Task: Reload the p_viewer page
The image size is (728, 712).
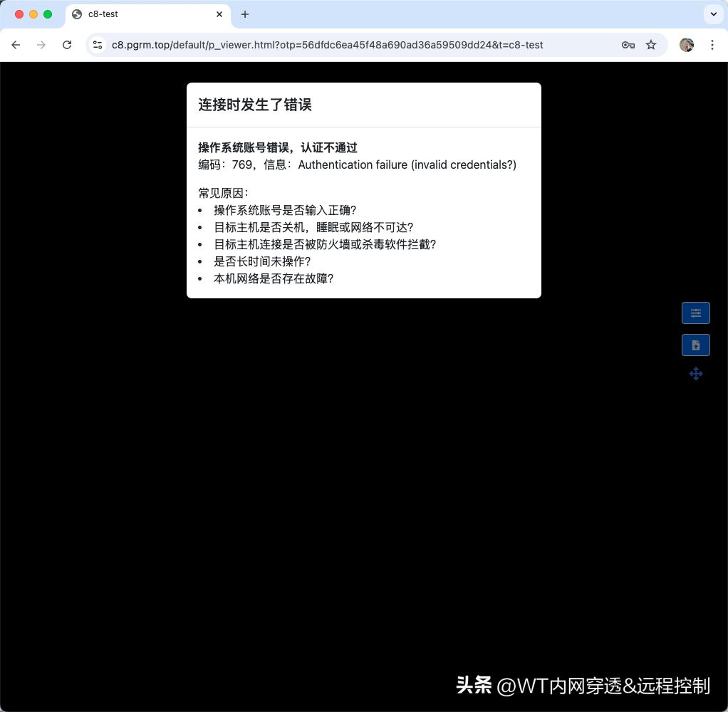Action: click(x=67, y=45)
